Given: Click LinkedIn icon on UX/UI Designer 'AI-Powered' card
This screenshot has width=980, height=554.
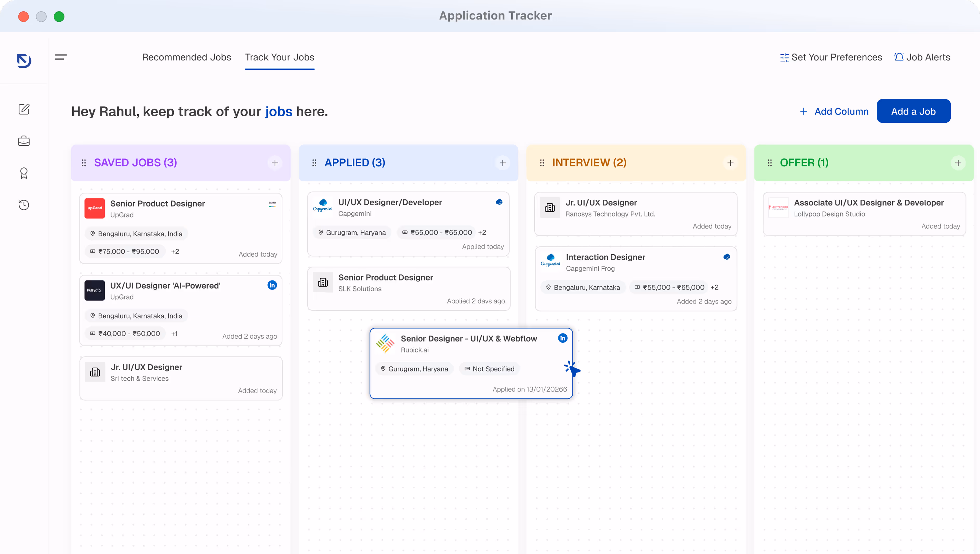Looking at the screenshot, I should coord(272,285).
